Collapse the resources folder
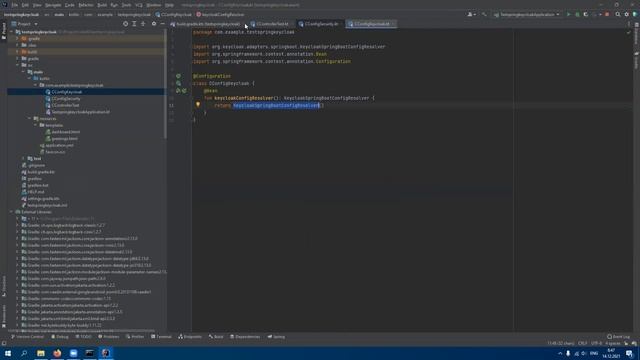This screenshot has width=640, height=360. point(29,118)
